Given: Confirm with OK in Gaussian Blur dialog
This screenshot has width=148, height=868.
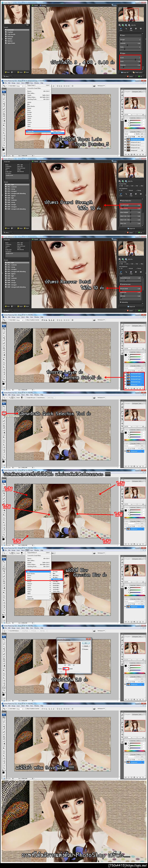Looking at the screenshot, I should (86, 643).
